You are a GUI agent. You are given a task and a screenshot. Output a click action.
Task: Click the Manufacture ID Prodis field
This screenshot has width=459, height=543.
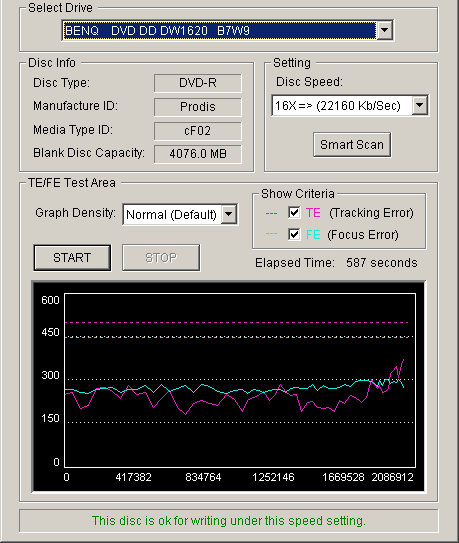[x=198, y=107]
